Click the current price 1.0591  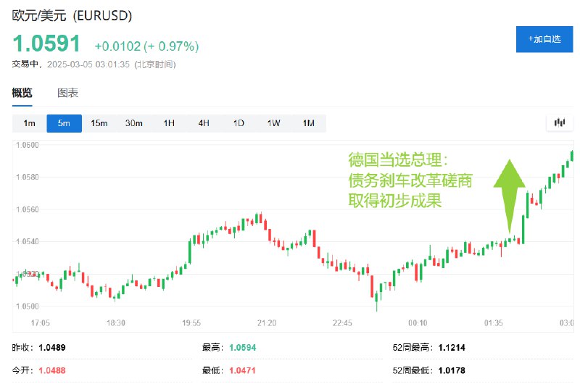pos(46,43)
